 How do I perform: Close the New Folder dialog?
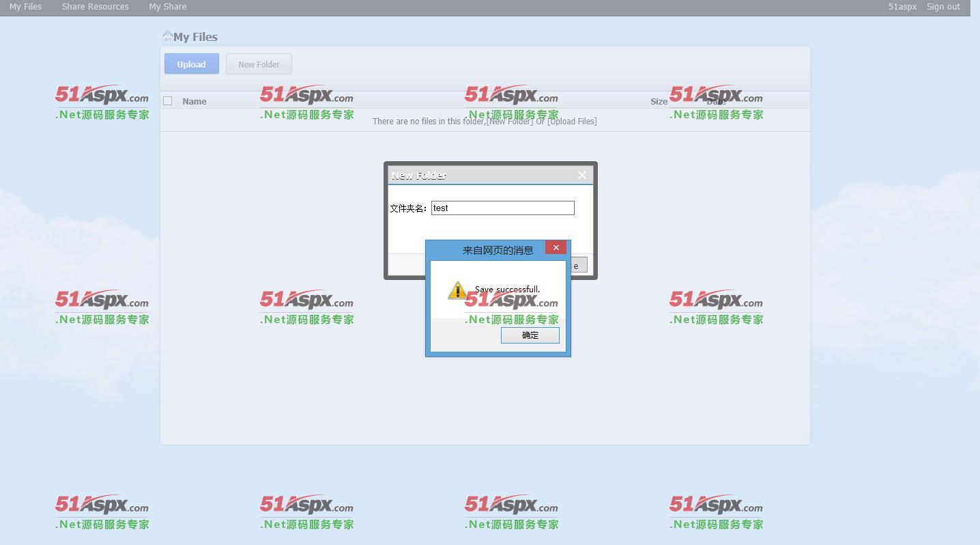(582, 176)
